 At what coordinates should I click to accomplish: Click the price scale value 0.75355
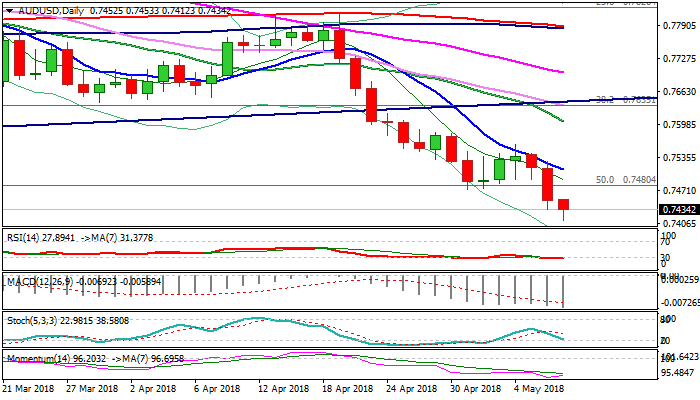(x=679, y=158)
